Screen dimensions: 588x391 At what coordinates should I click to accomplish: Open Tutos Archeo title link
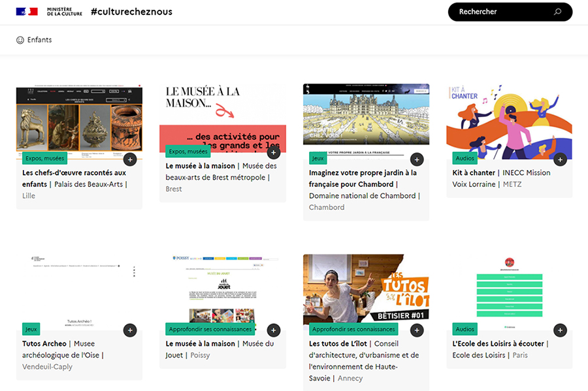(x=44, y=343)
